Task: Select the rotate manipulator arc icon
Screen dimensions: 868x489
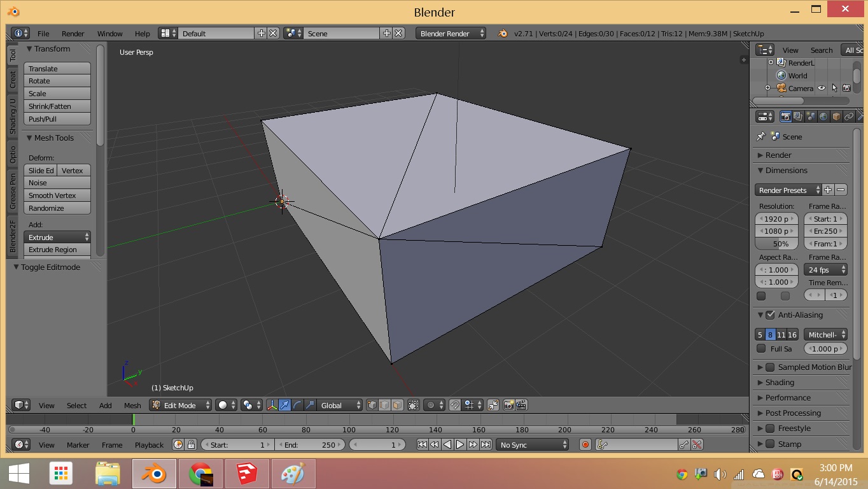Action: coord(297,405)
